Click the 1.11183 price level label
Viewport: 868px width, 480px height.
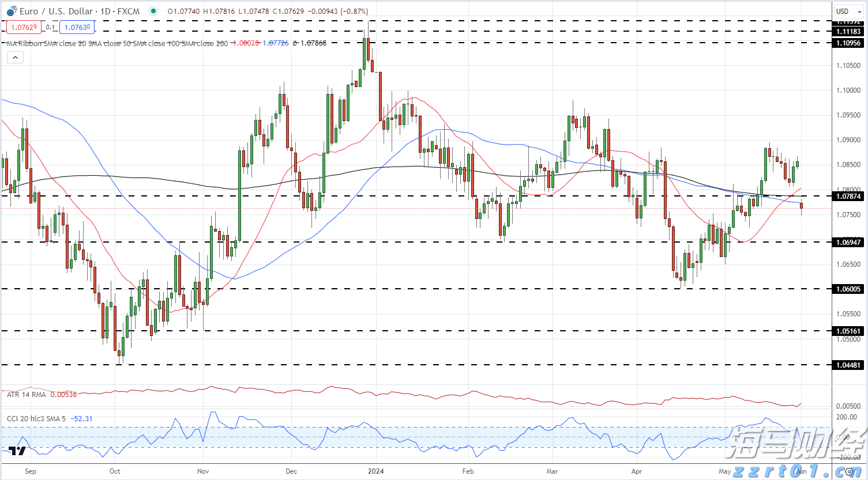848,32
